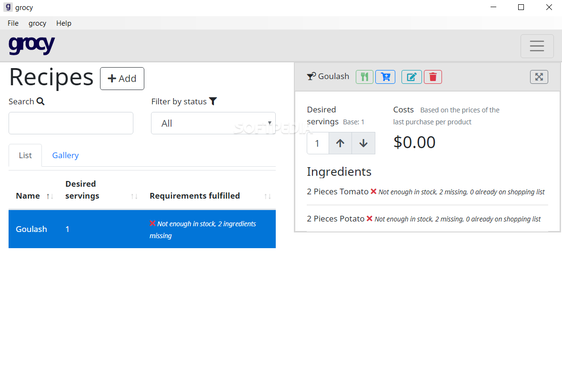Click the '2 Pieces Tomato' ingredient
This screenshot has width=562, height=392.
click(337, 191)
